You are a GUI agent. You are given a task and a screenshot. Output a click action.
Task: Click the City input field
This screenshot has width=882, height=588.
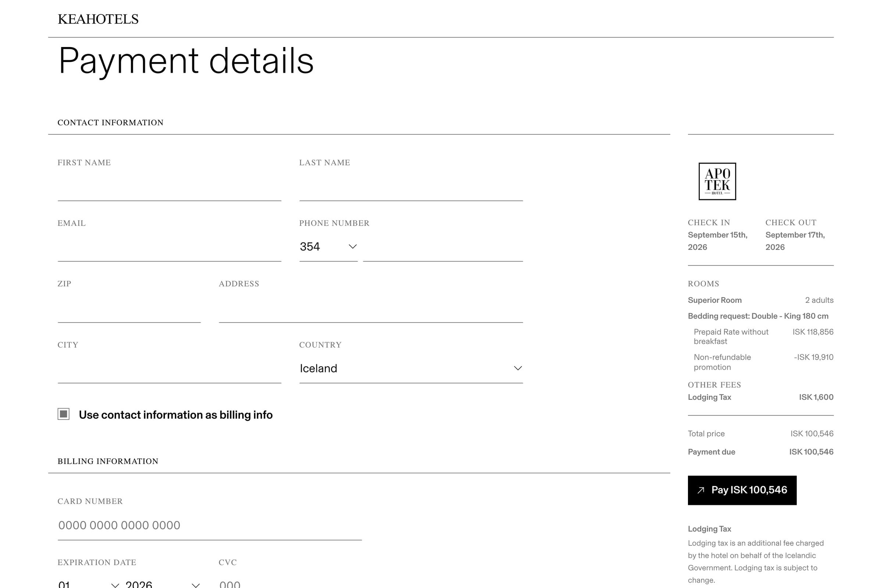(169, 369)
